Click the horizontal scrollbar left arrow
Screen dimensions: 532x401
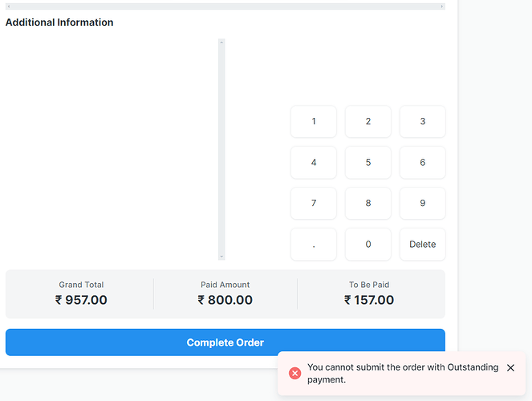pyautogui.click(x=9, y=6)
